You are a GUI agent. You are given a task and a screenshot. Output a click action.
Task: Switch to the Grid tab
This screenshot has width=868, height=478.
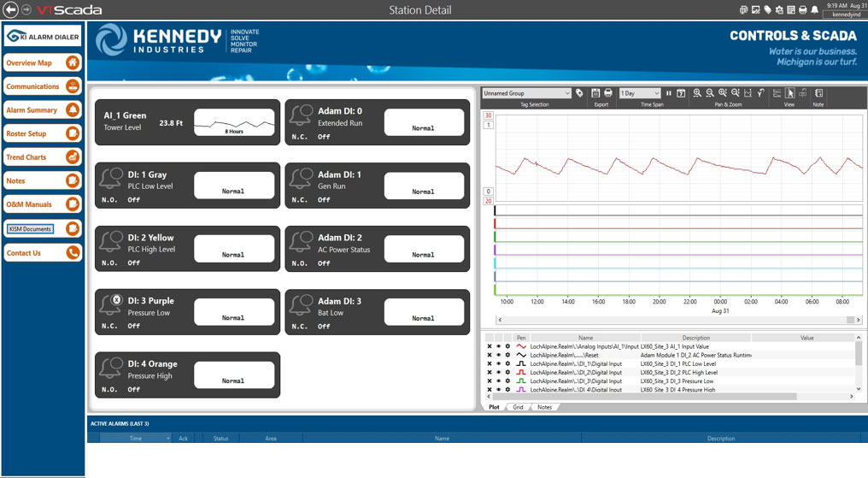click(x=518, y=407)
